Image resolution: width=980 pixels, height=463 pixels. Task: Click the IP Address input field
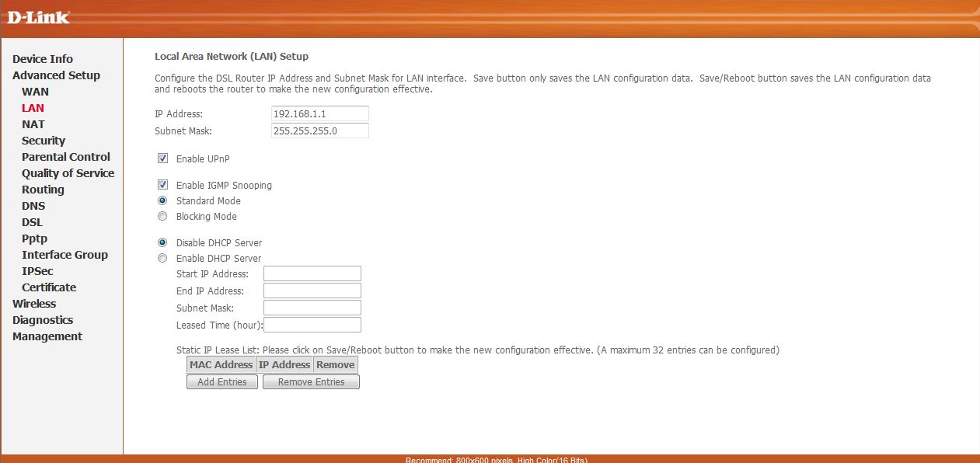click(319, 114)
